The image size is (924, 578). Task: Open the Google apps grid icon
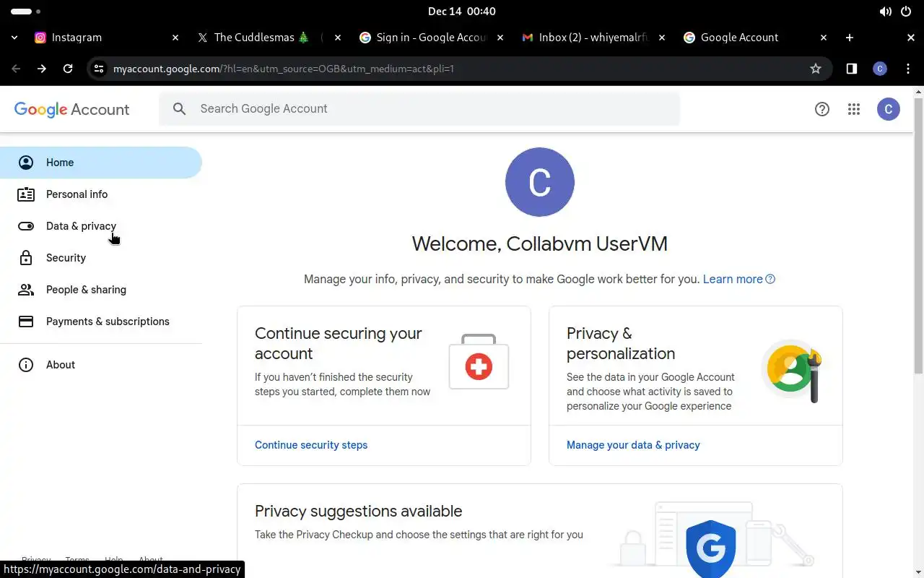click(x=854, y=109)
